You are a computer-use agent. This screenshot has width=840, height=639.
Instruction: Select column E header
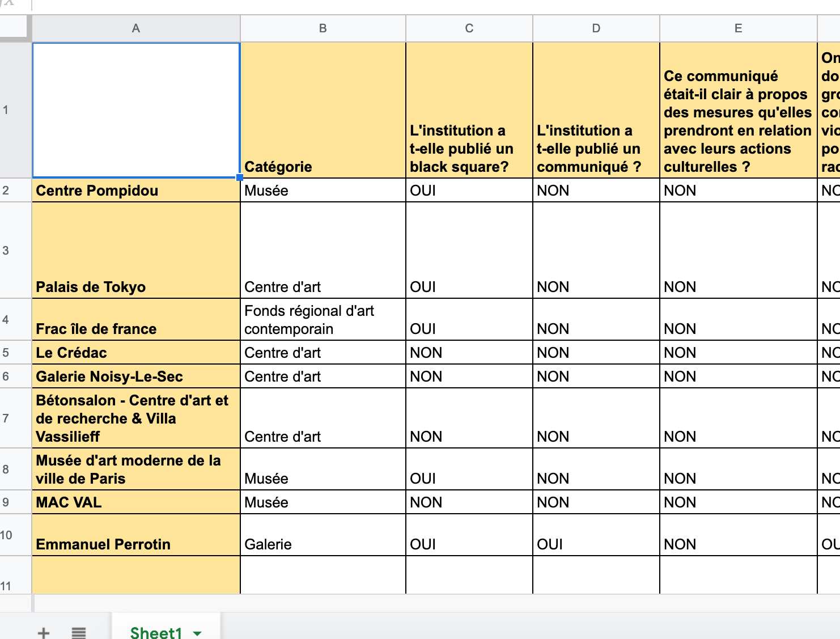coord(739,28)
